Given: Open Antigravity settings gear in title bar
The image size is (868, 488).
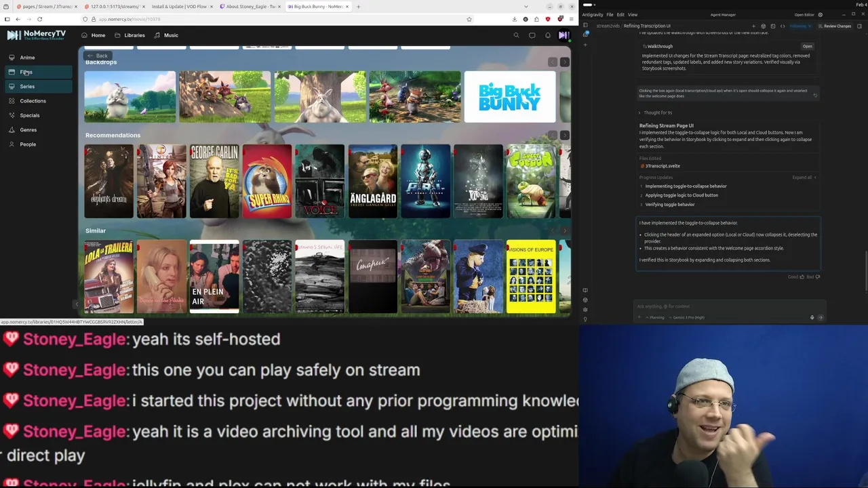Looking at the screenshot, I should click(x=821, y=14).
